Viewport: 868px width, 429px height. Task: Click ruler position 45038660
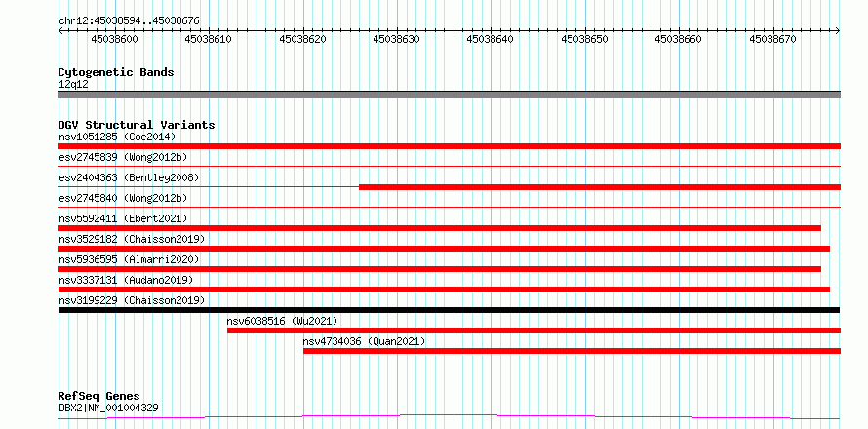pyautogui.click(x=678, y=39)
